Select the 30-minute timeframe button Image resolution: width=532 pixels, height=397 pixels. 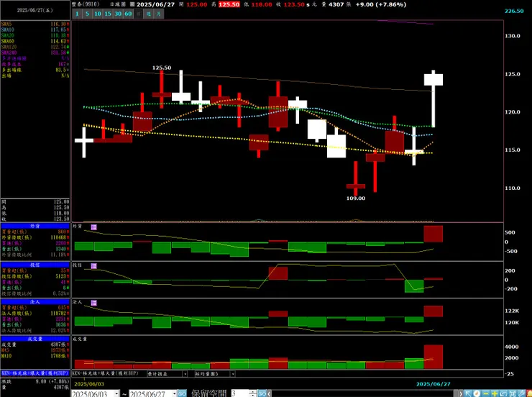pos(118,14)
